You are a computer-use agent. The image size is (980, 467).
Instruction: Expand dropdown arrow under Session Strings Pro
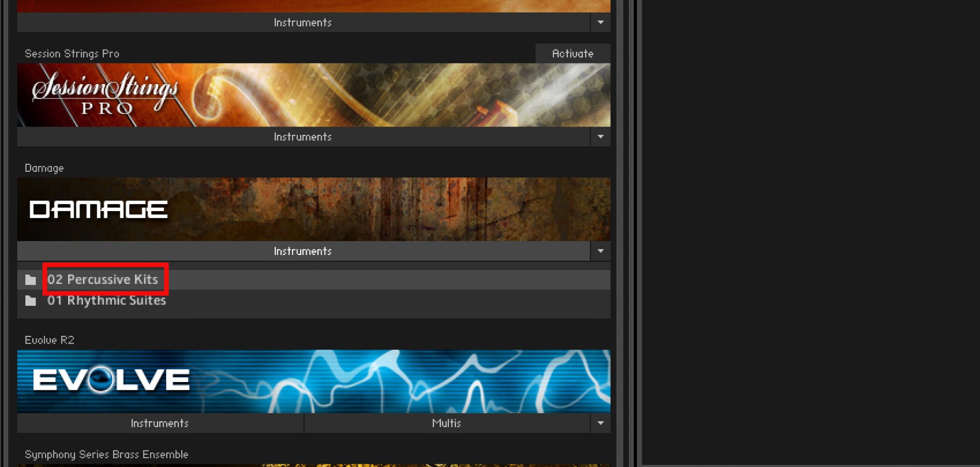click(x=601, y=137)
